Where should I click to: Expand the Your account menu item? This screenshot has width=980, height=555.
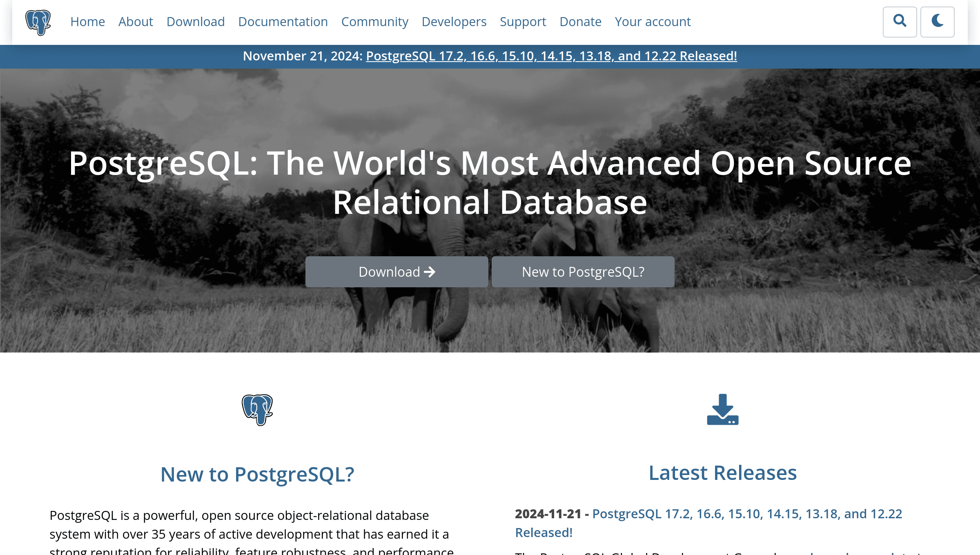[653, 22]
